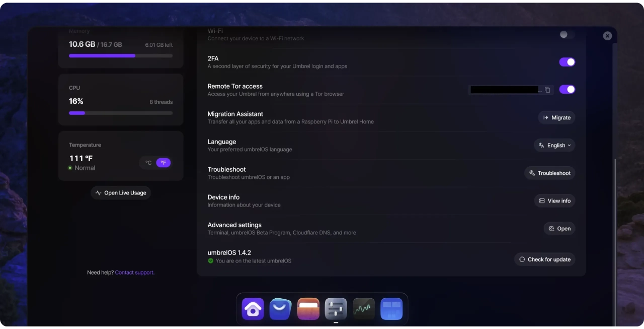The width and height of the screenshot is (644, 329).
Task: Select the °F temperature unit
Action: [x=164, y=163]
